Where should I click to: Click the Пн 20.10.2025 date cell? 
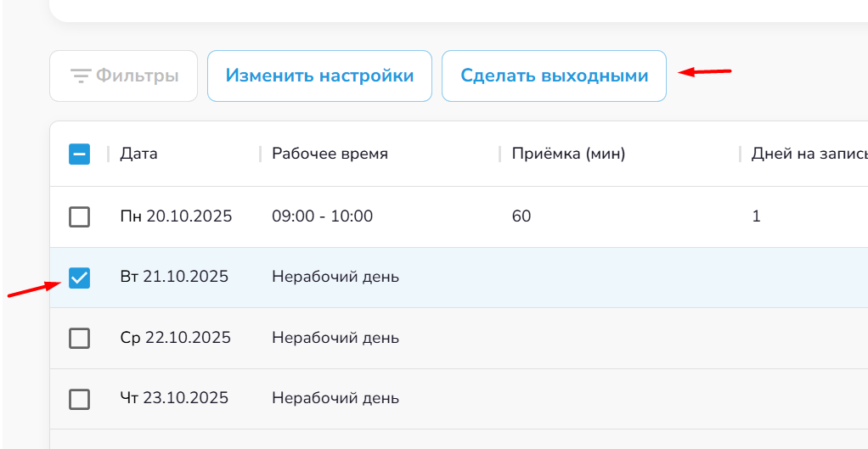pos(176,216)
